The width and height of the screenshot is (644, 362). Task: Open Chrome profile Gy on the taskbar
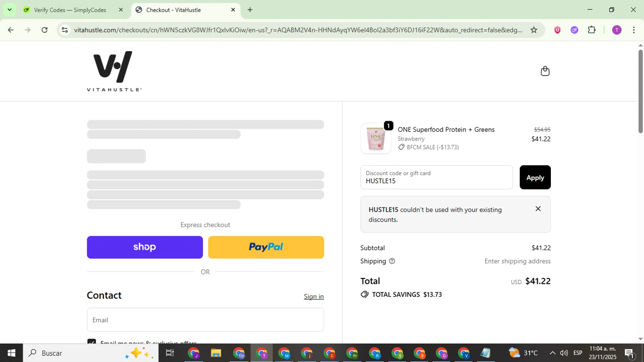click(x=239, y=353)
